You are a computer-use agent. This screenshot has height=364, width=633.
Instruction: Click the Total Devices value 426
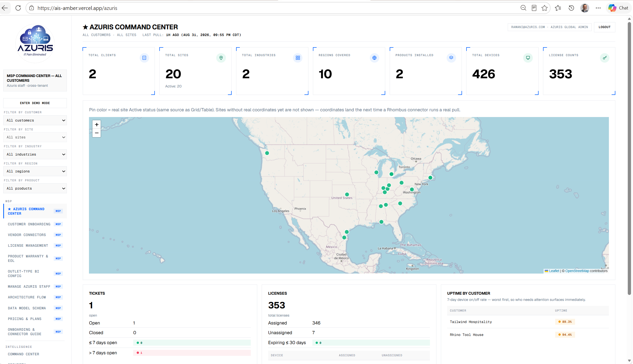[483, 74]
